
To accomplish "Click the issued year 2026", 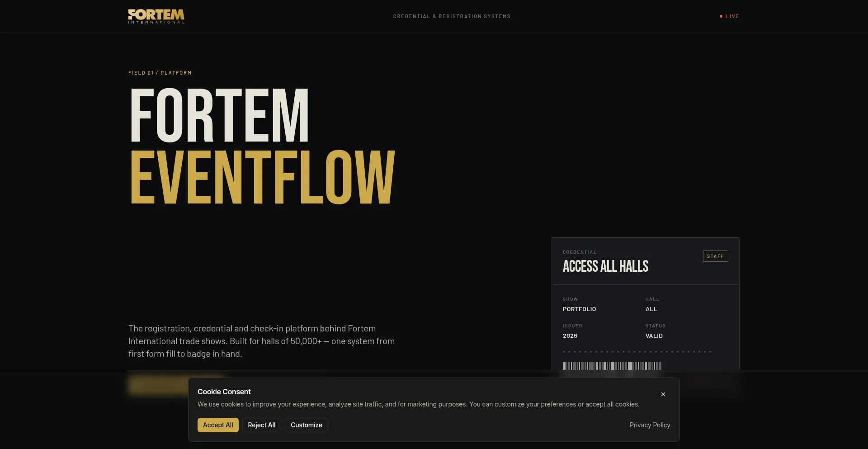I will click(x=570, y=336).
